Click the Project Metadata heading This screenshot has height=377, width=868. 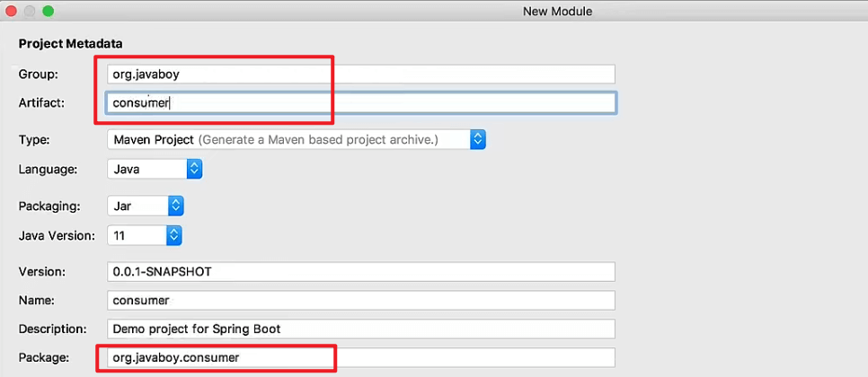click(x=71, y=44)
